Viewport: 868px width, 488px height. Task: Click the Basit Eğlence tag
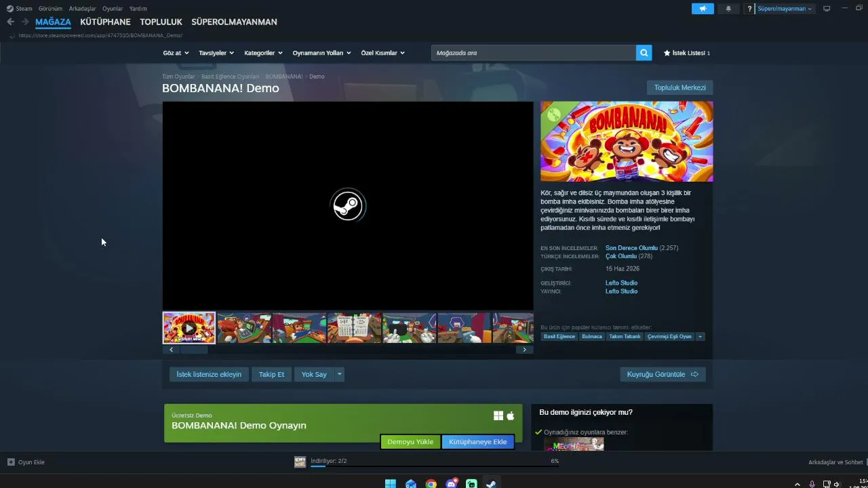coord(559,336)
